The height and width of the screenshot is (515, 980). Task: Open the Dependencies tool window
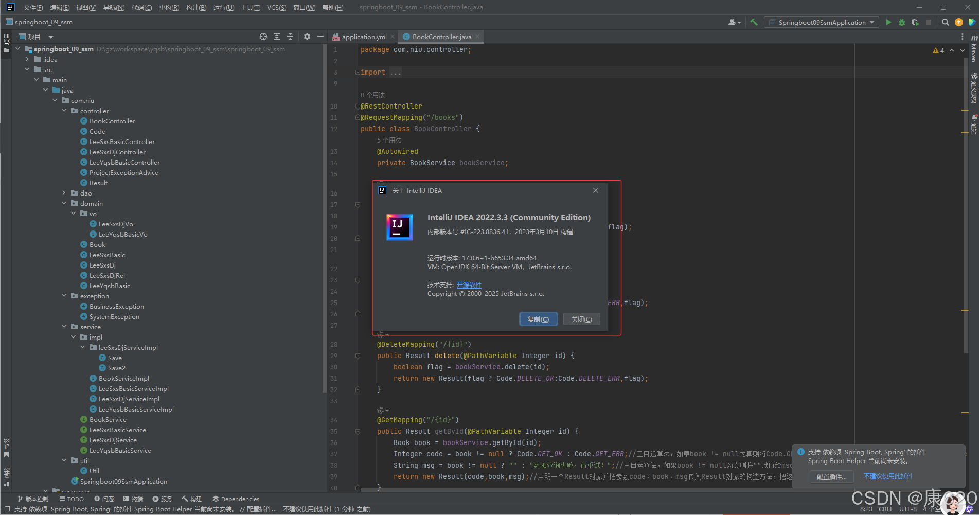pyautogui.click(x=236, y=499)
